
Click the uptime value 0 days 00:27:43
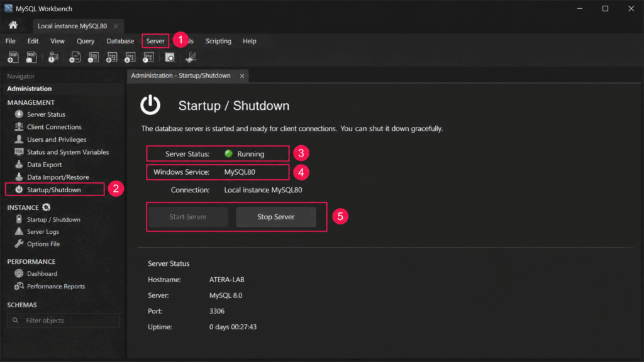coord(233,327)
